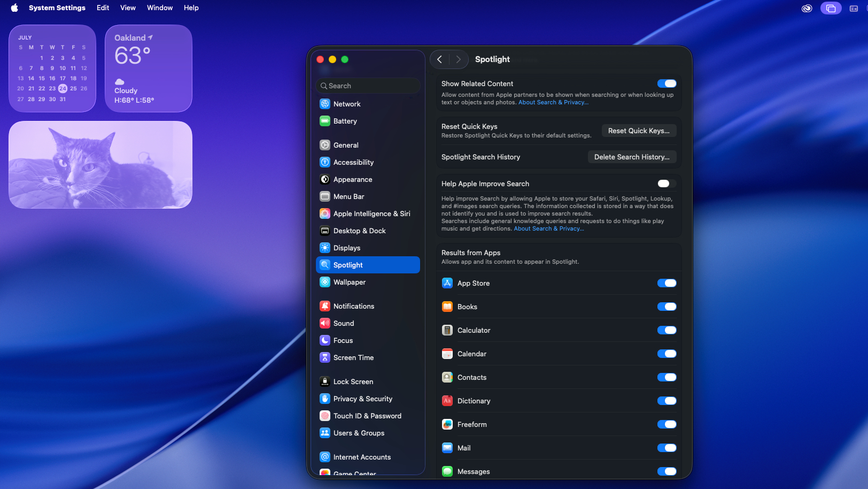Select the Battery icon in sidebar
Screen dimensions: 868x489
[325, 121]
